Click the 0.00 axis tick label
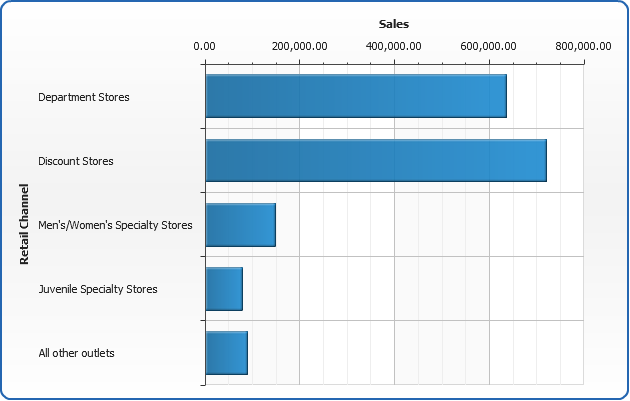The width and height of the screenshot is (630, 401). pyautogui.click(x=205, y=45)
